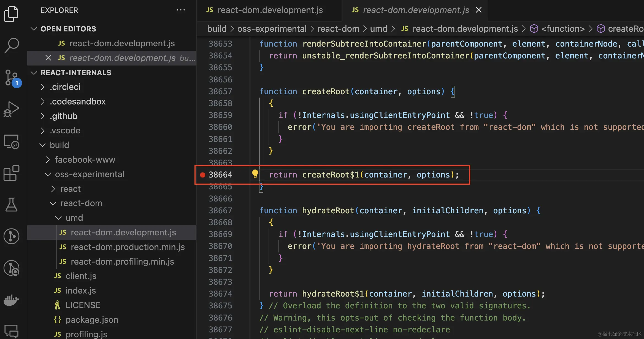Click line number 38674 in gutter
The height and width of the screenshot is (339, 644).
(x=220, y=294)
